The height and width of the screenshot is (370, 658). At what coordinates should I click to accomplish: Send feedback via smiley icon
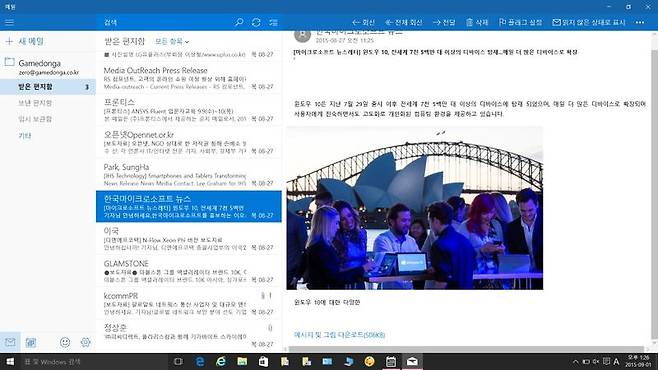65,342
